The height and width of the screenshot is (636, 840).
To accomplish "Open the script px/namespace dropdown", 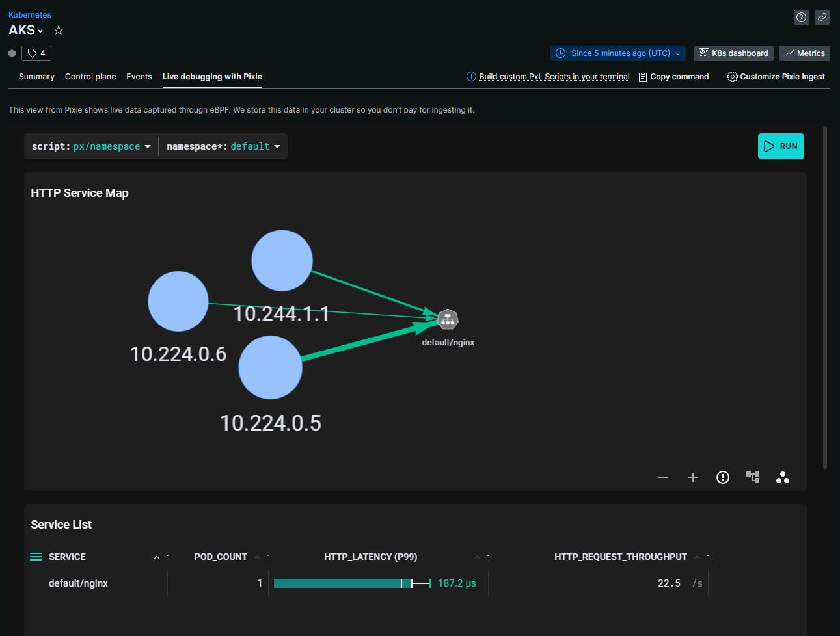I will click(x=91, y=146).
